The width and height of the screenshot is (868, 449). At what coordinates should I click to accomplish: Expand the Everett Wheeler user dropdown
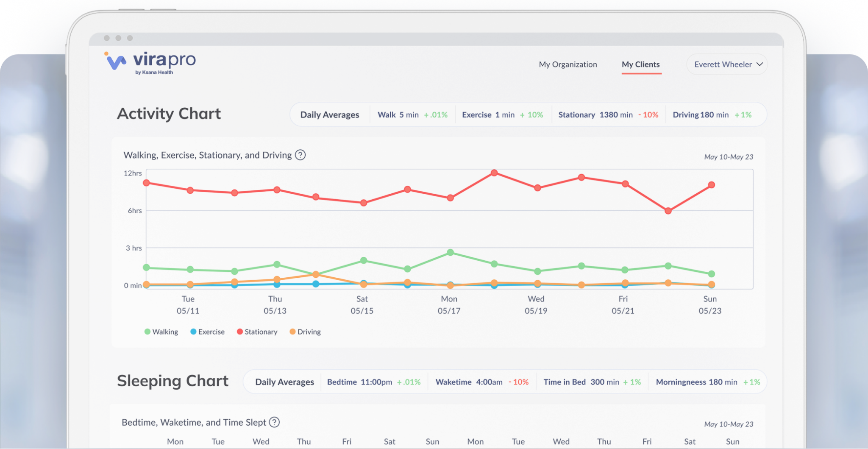[727, 64]
